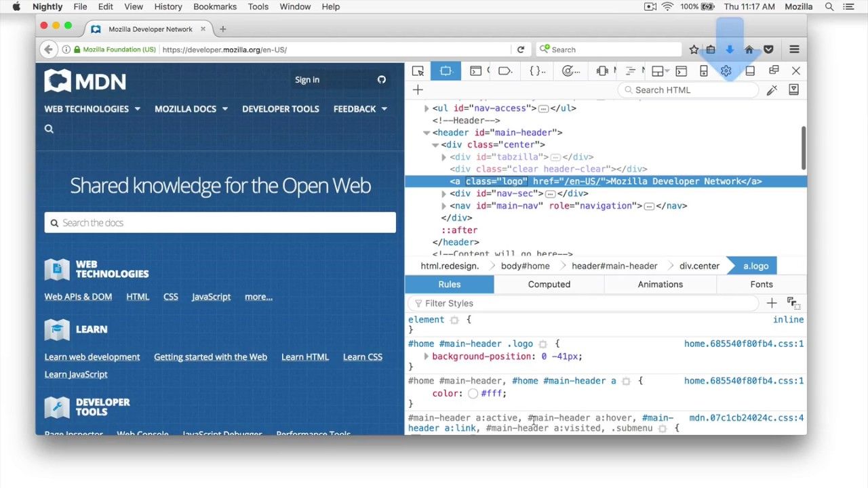Open the Pocket icon in browser toolbar
This screenshot has width=868, height=488.
pos(768,49)
